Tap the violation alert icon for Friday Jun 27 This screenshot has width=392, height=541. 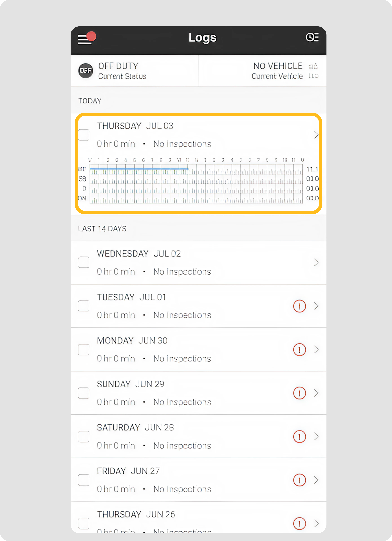tap(299, 480)
